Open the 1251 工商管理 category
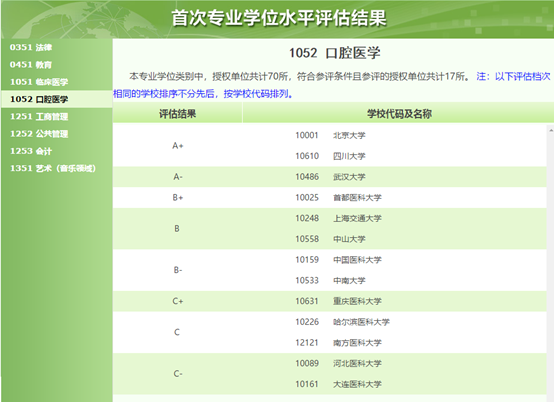554x402 pixels. 39,117
